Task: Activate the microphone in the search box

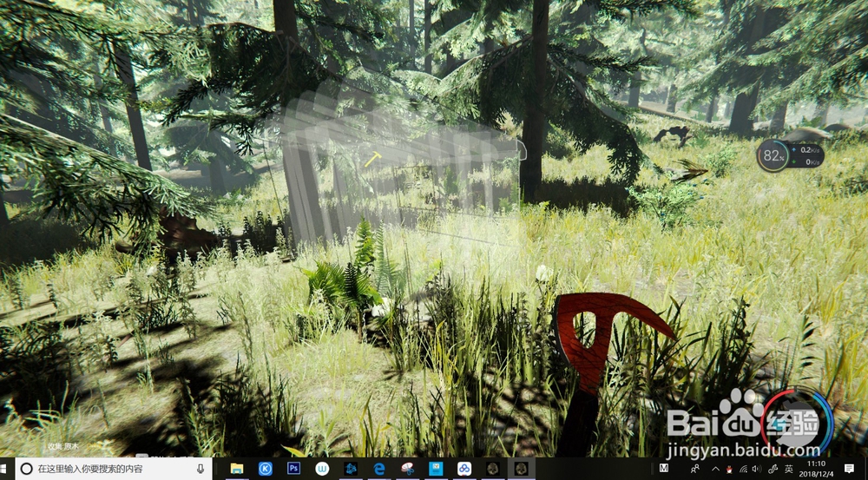Action: [x=201, y=469]
